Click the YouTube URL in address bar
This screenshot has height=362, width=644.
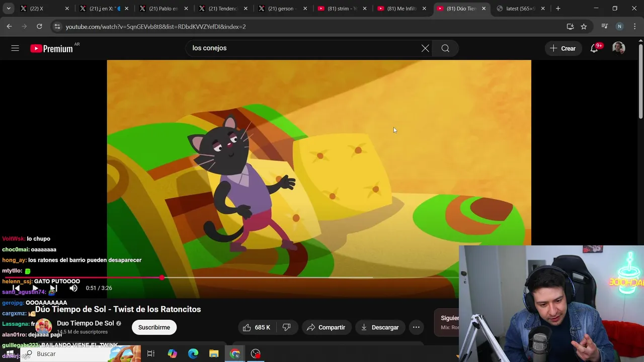coord(155,27)
